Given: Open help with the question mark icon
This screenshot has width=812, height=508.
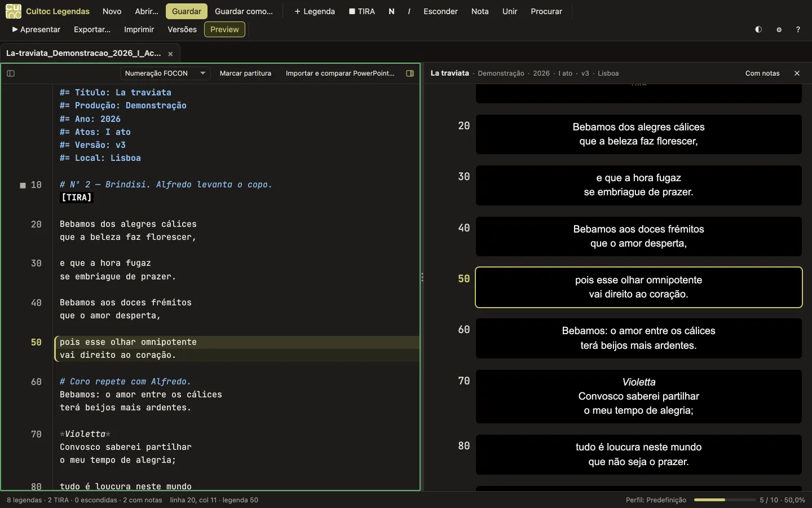Looking at the screenshot, I should click(x=798, y=29).
